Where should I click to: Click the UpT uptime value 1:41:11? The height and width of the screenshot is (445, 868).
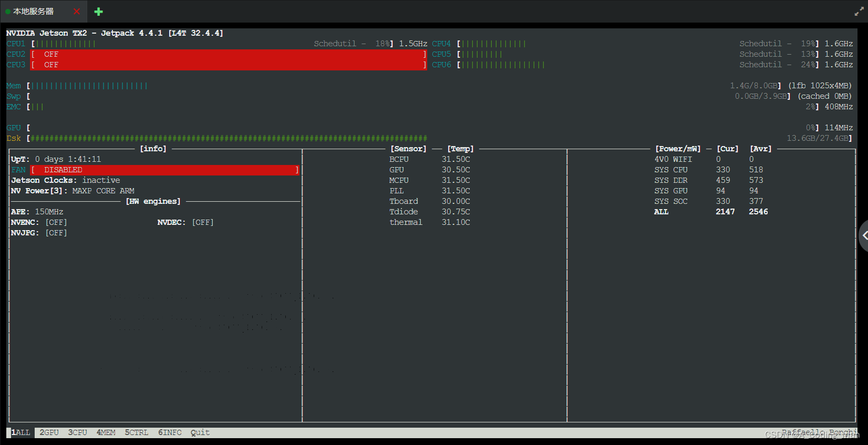pyautogui.click(x=85, y=159)
